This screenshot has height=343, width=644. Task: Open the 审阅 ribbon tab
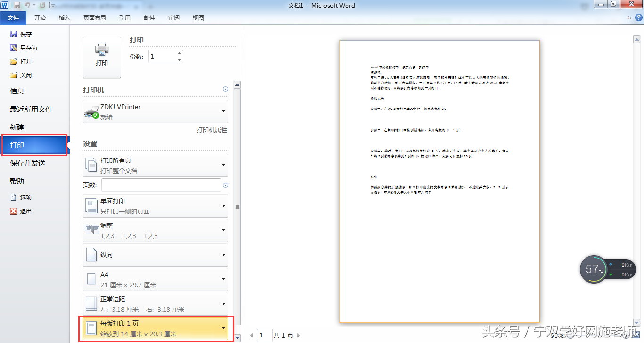[174, 18]
